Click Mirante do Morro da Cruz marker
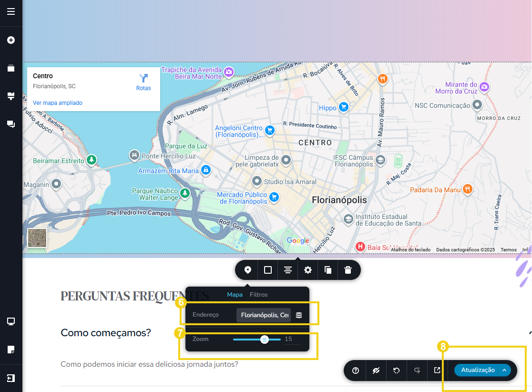 click(x=484, y=87)
